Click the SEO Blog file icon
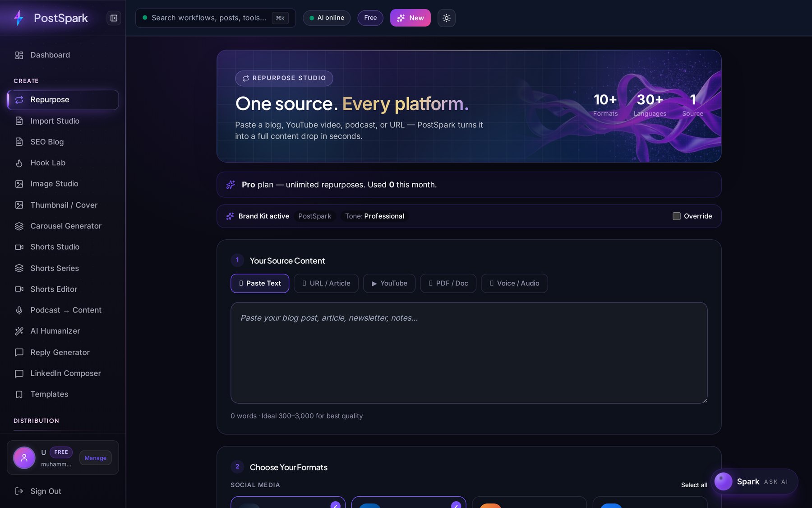Image resolution: width=812 pixels, height=508 pixels. (19, 142)
